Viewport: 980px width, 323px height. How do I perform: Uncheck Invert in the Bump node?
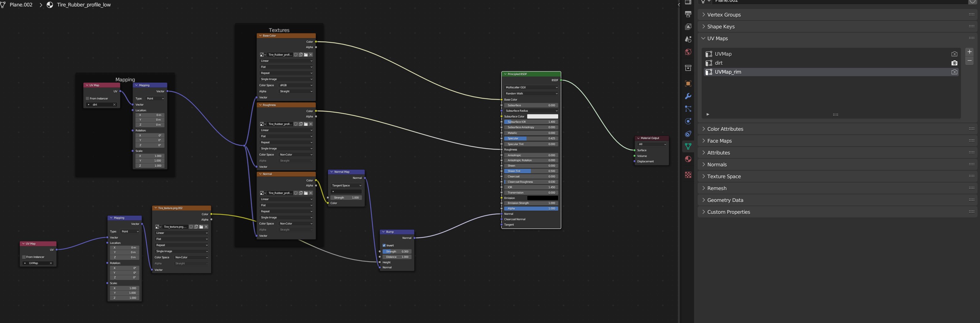384,245
